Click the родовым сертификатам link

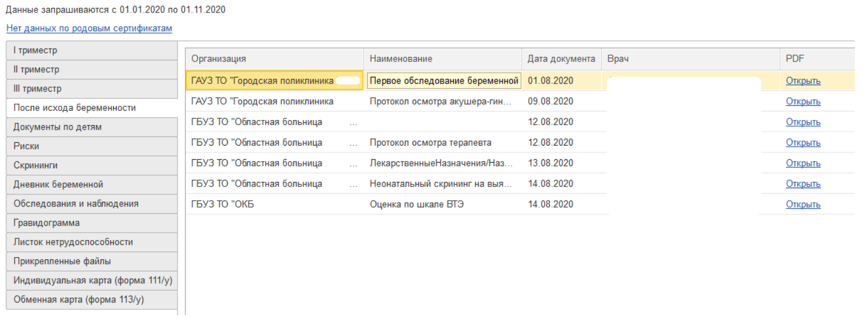coord(89,28)
